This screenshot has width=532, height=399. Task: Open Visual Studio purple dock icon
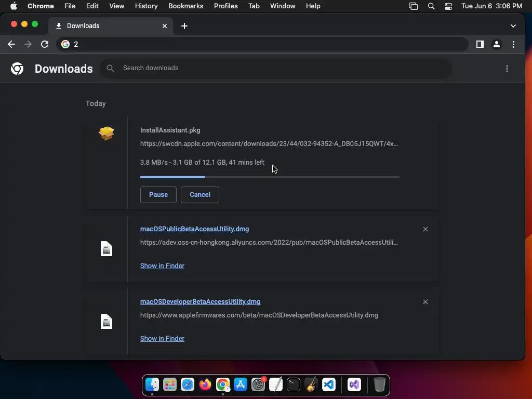coord(354,384)
